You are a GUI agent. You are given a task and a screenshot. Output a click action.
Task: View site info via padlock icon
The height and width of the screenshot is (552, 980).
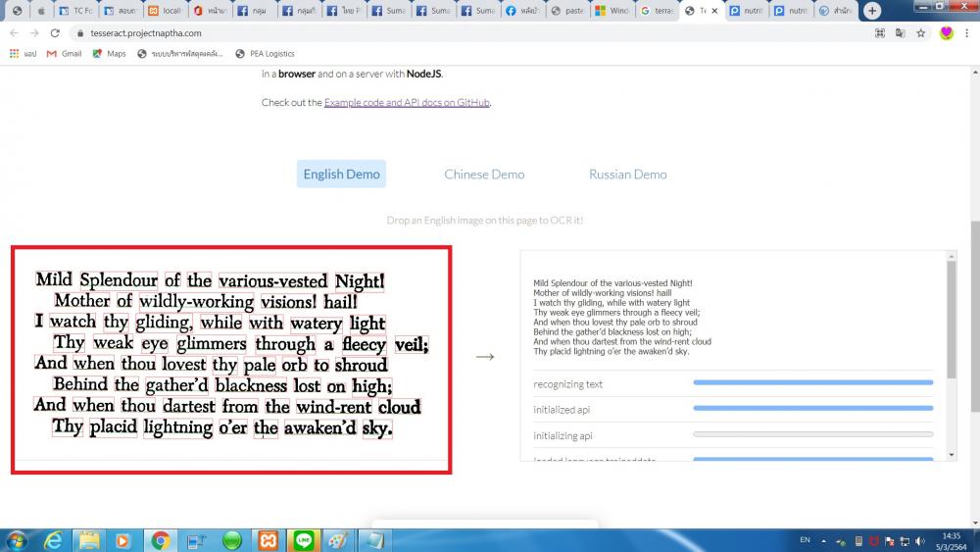(x=80, y=33)
